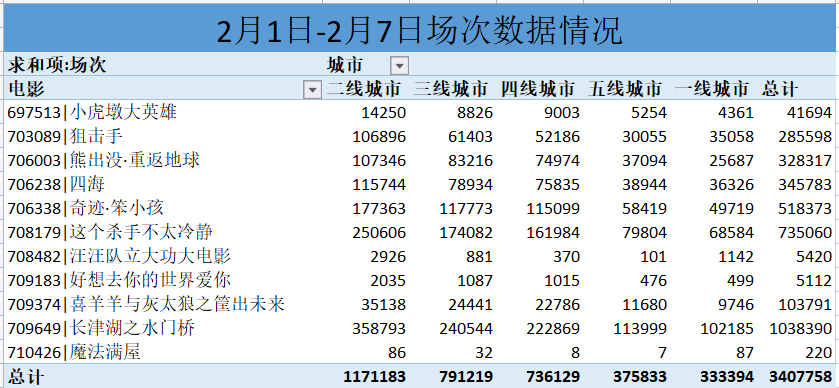Click the grand total 333394

(x=727, y=377)
